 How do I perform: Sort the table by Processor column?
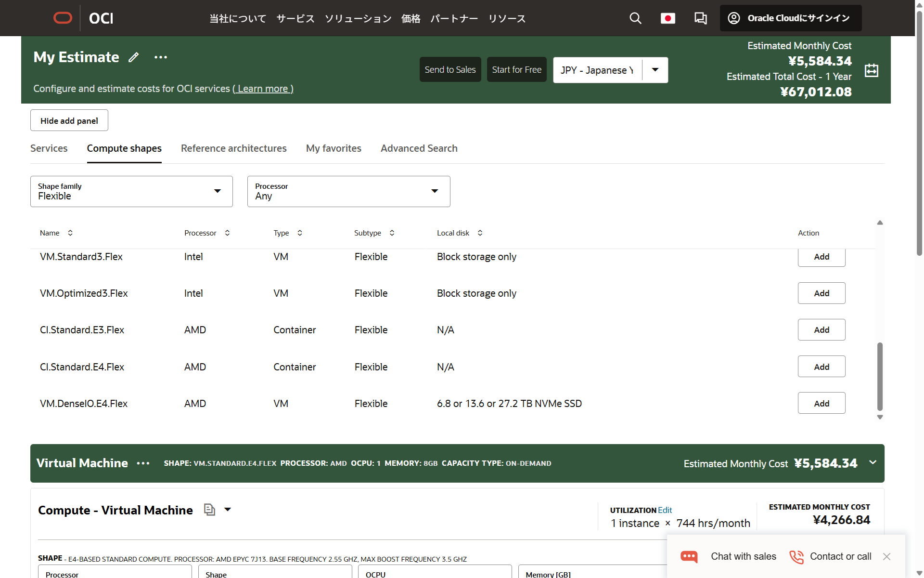[x=227, y=233]
